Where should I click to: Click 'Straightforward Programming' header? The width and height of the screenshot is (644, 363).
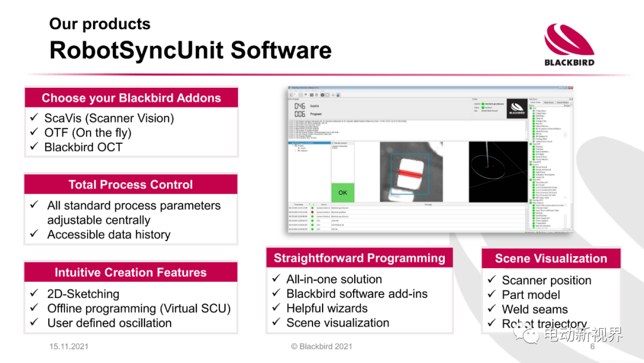pos(360,258)
